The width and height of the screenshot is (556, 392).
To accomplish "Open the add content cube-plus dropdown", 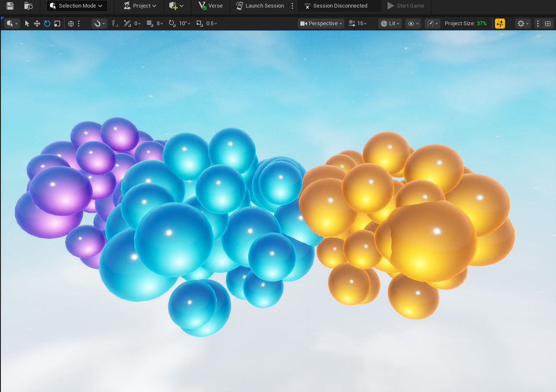I will coord(176,6).
